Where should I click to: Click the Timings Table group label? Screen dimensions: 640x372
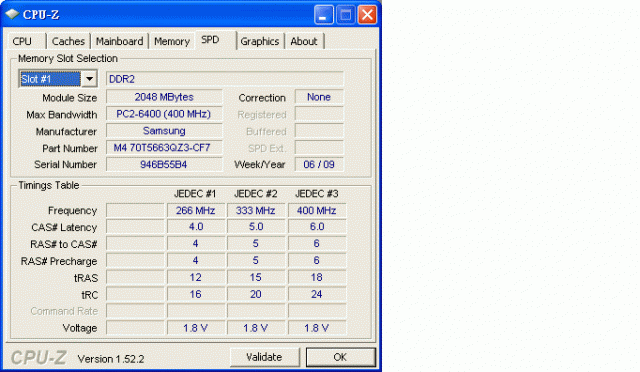pos(49,185)
